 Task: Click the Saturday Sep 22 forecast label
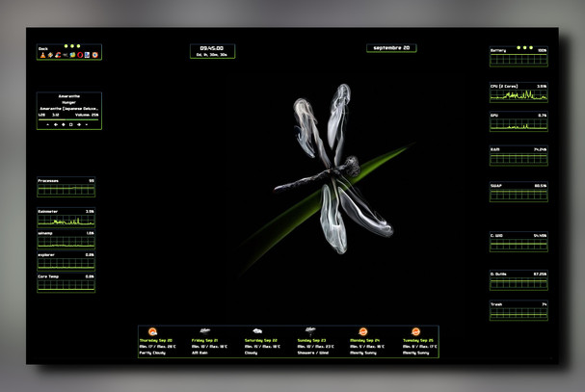click(261, 341)
